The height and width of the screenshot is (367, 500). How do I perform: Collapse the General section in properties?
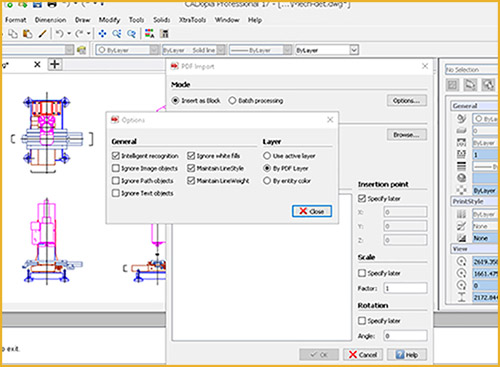pos(475,106)
